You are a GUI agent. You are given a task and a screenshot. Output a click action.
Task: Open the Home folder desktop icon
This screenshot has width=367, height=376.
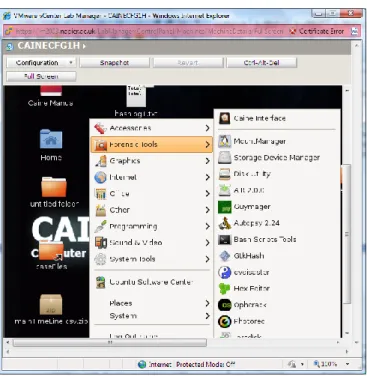[x=51, y=139]
